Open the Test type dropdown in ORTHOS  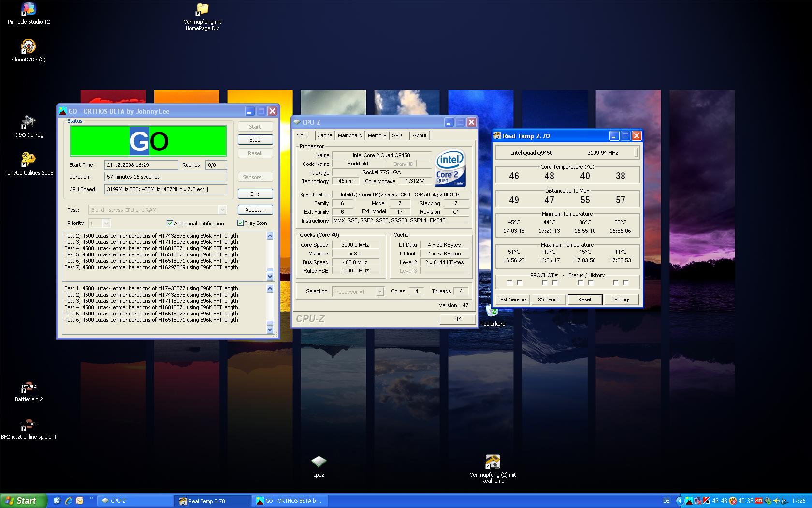(222, 210)
